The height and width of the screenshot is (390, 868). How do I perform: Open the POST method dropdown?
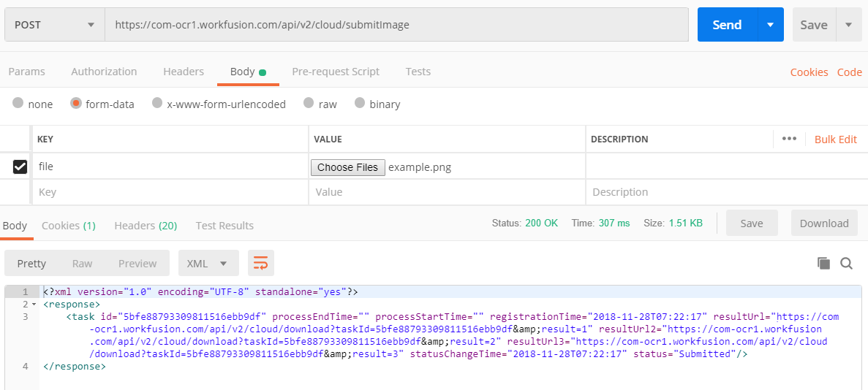[x=55, y=25]
